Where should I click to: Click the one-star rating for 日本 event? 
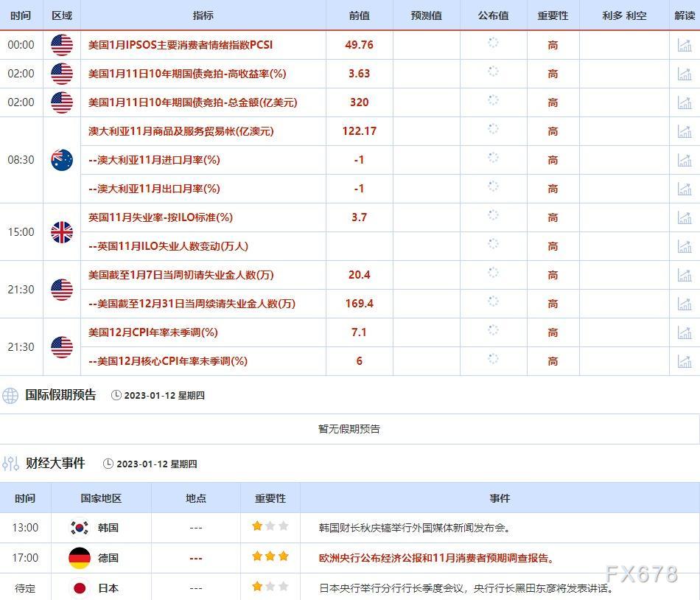270,586
